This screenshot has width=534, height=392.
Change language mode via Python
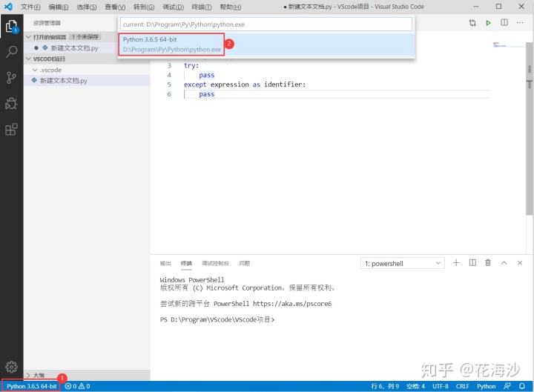coord(487,386)
